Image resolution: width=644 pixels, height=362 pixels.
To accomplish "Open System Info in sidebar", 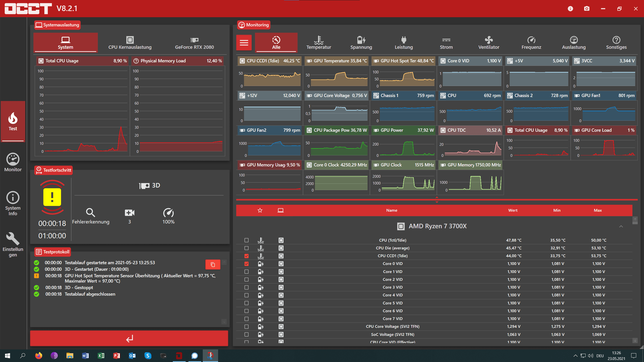I will click(13, 203).
